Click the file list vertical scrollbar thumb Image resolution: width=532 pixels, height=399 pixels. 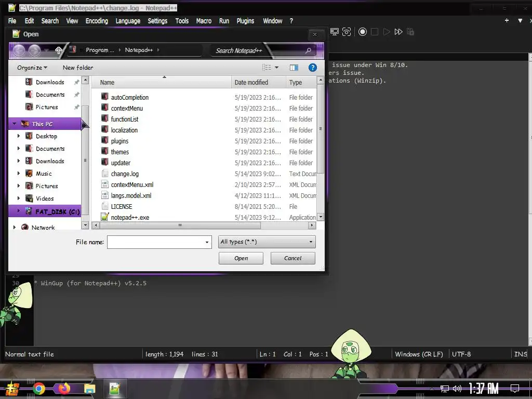pyautogui.click(x=320, y=129)
